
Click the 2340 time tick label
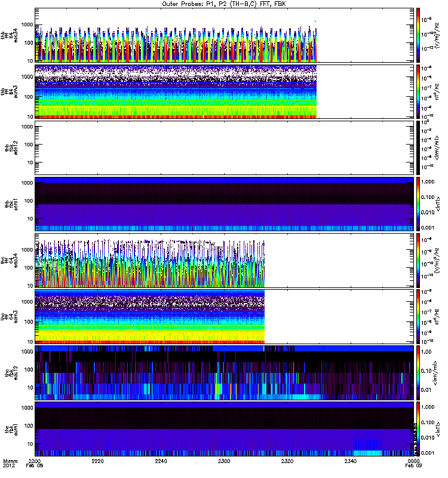350,461
